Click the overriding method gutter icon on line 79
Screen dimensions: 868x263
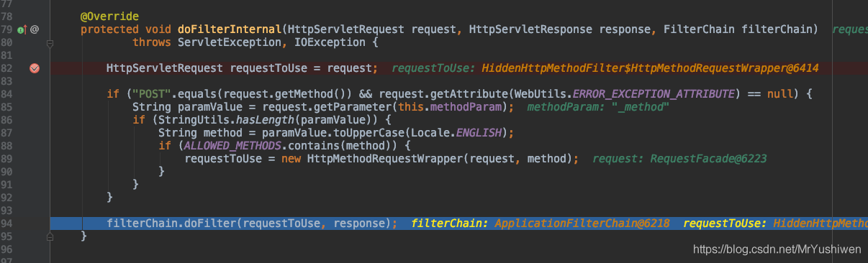[x=21, y=29]
